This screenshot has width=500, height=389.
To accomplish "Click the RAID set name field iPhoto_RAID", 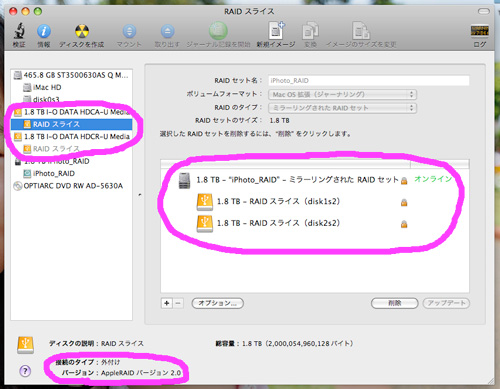I will tap(369, 81).
